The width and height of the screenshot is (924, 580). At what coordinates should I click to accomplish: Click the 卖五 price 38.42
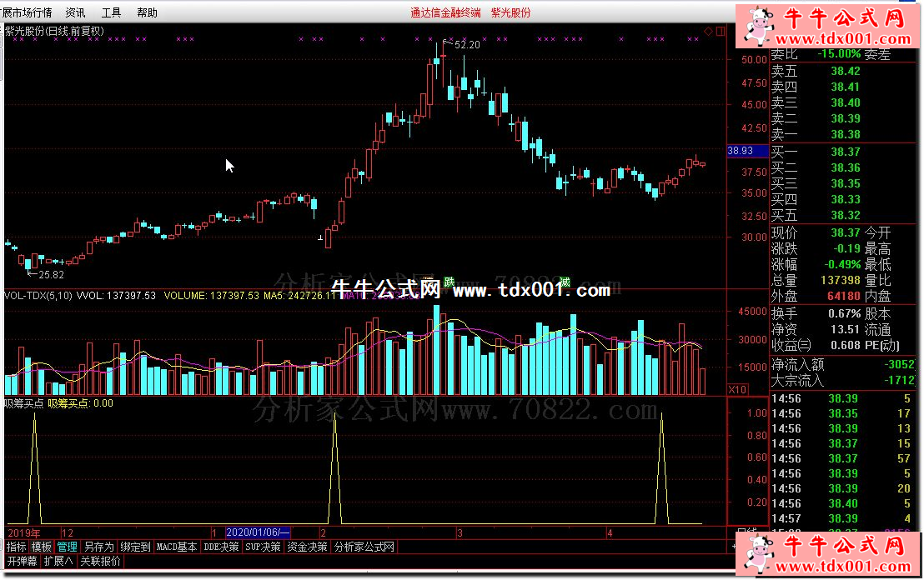tap(846, 71)
